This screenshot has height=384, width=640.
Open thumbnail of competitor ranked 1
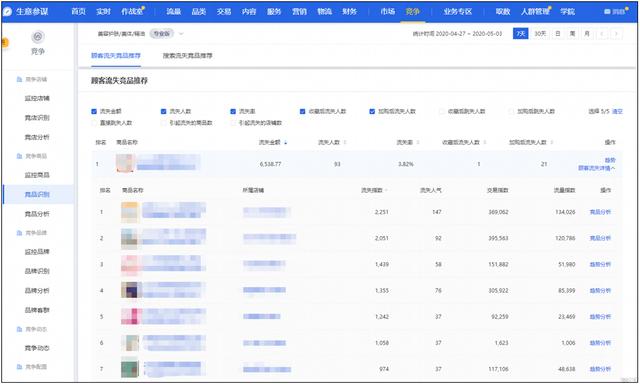tap(131, 212)
